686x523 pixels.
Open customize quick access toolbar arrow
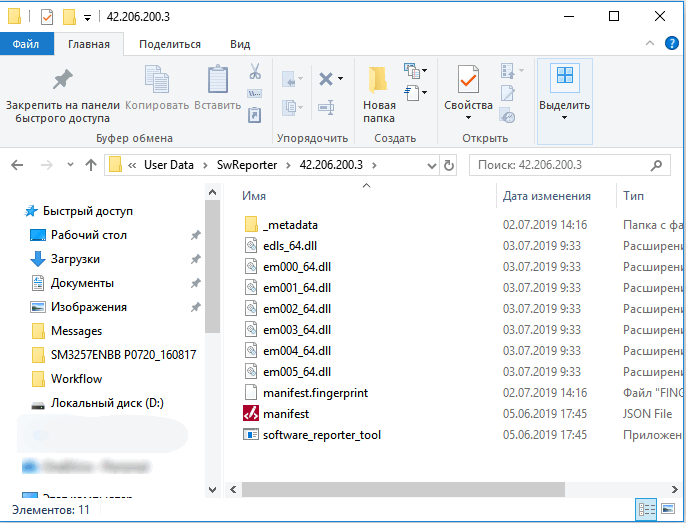coord(88,18)
